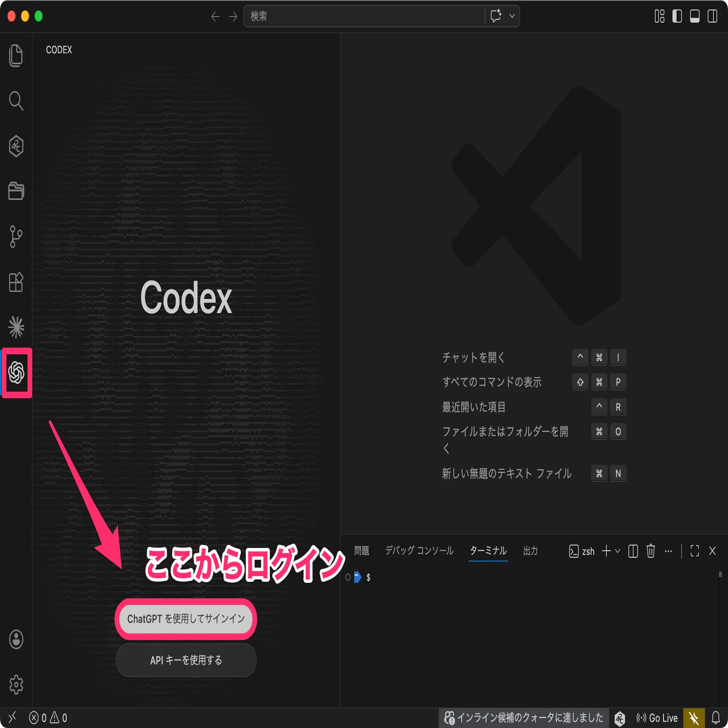Expand the chat dropdown chevron in title bar

[x=512, y=16]
